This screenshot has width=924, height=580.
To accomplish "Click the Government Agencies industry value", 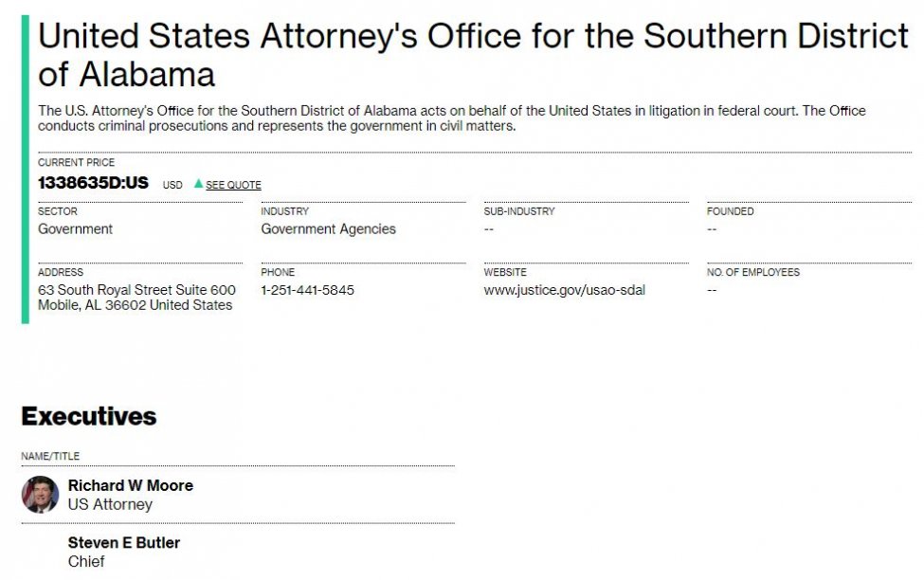I will [328, 229].
